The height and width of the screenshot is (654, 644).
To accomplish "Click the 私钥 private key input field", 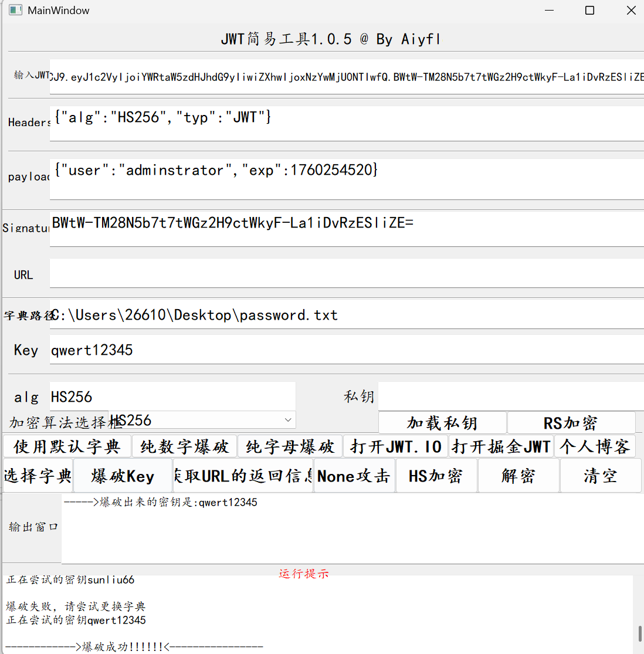I will (x=510, y=397).
